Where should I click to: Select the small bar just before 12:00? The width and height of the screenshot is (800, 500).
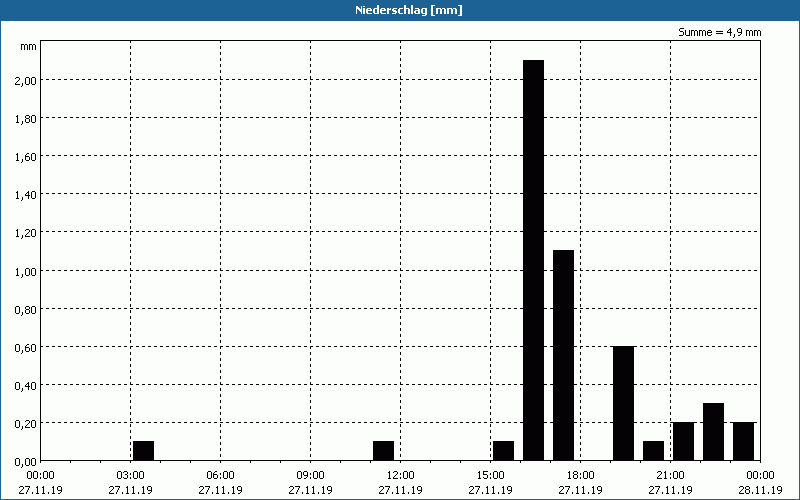pyautogui.click(x=384, y=451)
